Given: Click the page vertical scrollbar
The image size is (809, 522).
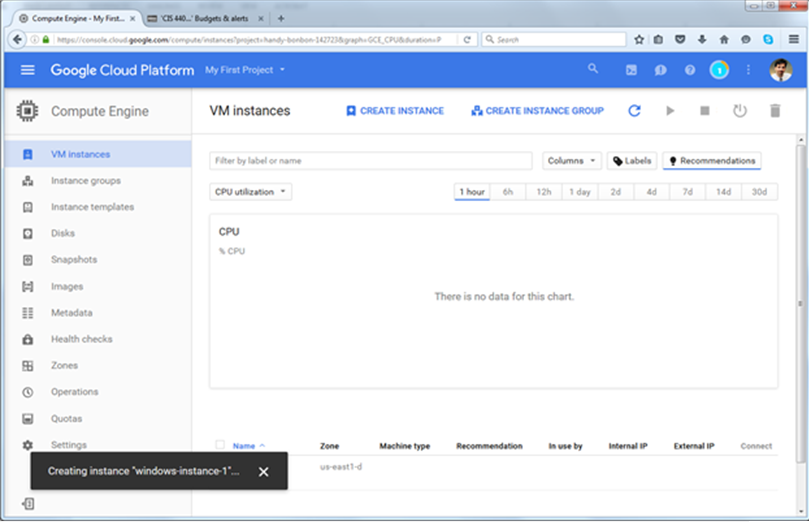Looking at the screenshot, I should coord(801,304).
